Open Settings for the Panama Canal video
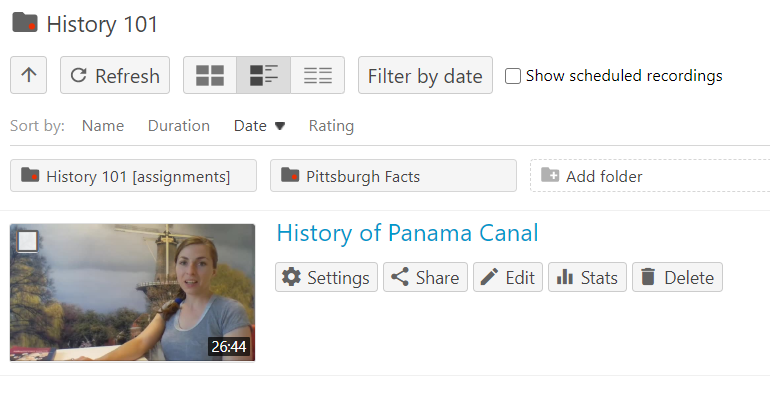 [x=327, y=277]
